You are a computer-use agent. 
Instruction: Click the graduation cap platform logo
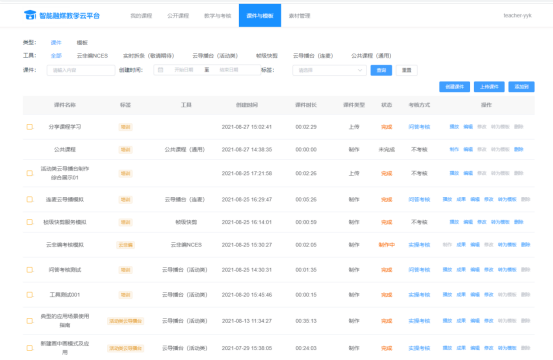tap(30, 15)
